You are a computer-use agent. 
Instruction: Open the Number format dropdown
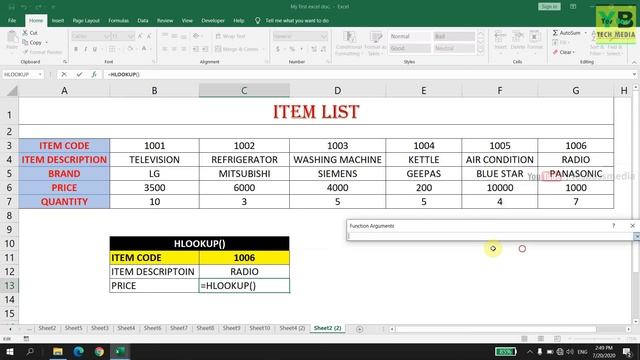pyautogui.click(x=324, y=36)
